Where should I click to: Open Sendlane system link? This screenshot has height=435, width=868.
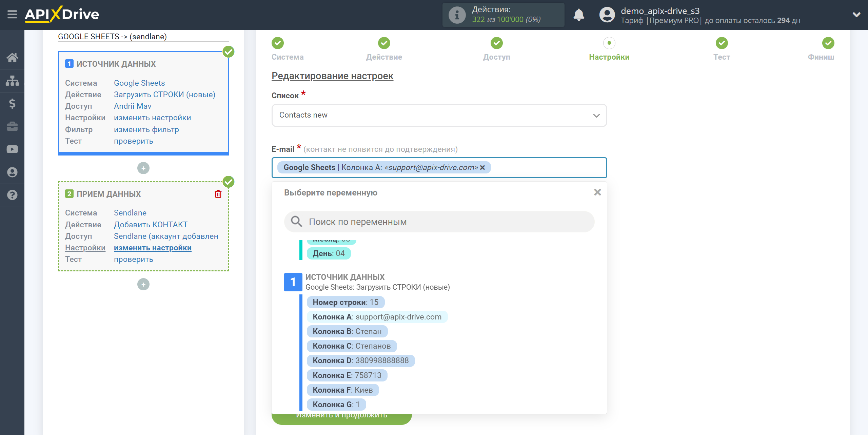point(130,213)
